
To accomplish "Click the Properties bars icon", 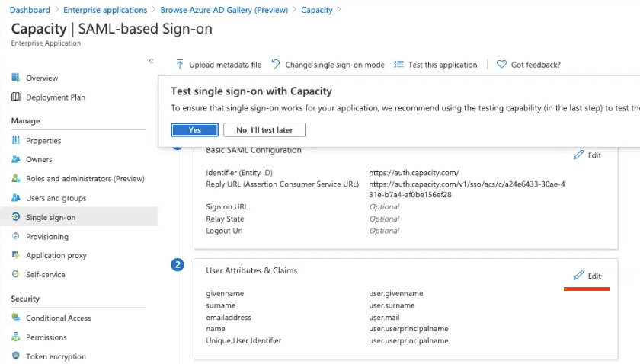I will [x=16, y=141].
